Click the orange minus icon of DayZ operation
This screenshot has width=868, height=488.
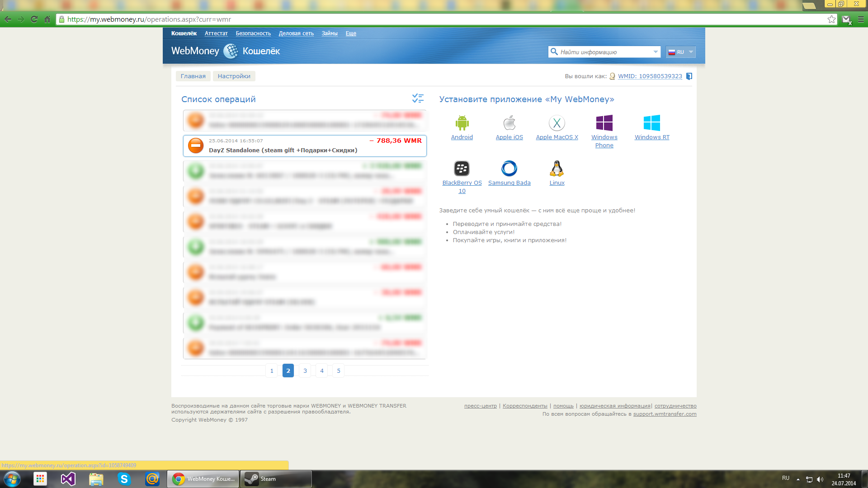196,145
